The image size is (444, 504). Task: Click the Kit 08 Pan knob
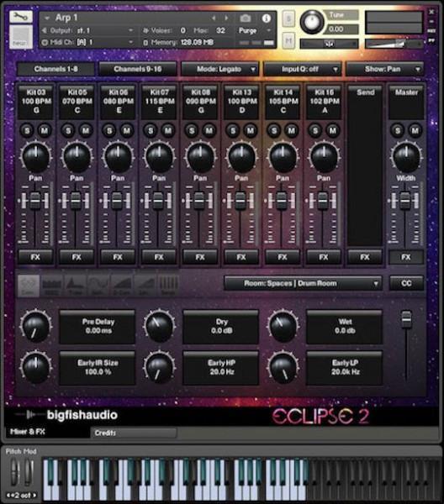pyautogui.click(x=200, y=157)
